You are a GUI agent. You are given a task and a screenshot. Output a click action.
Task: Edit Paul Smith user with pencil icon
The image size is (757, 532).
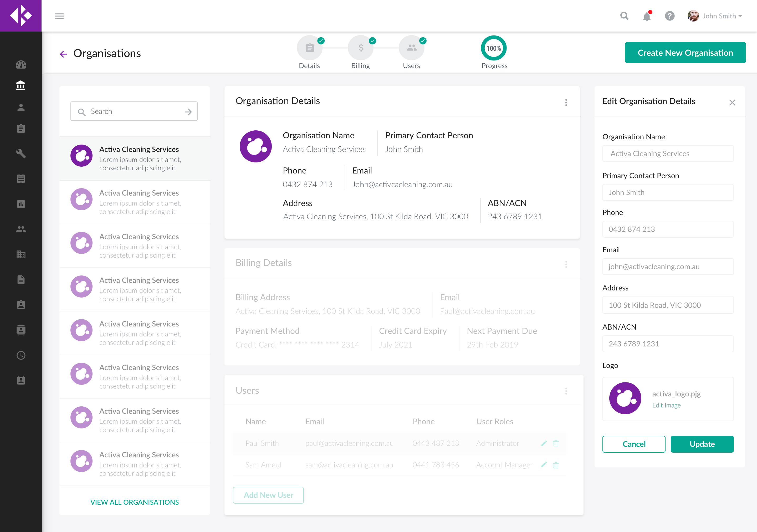544,443
